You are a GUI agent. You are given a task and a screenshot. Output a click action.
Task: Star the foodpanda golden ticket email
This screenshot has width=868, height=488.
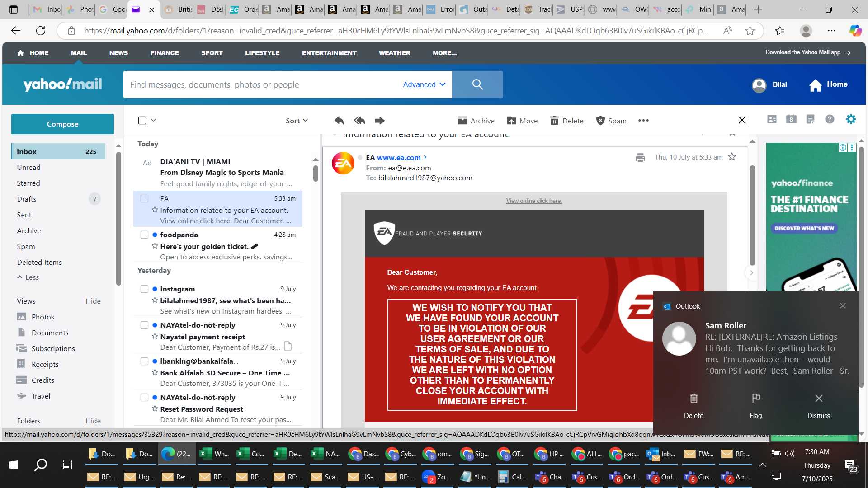tap(155, 246)
